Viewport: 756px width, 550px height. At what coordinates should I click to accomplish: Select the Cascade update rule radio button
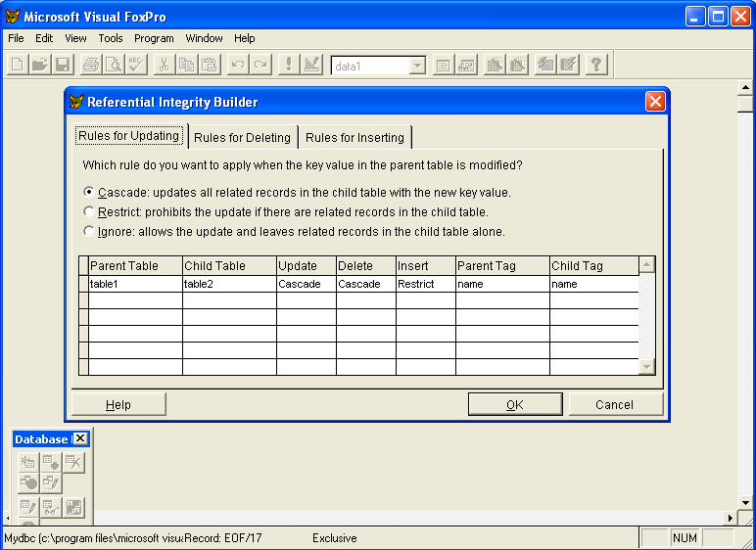coord(89,192)
